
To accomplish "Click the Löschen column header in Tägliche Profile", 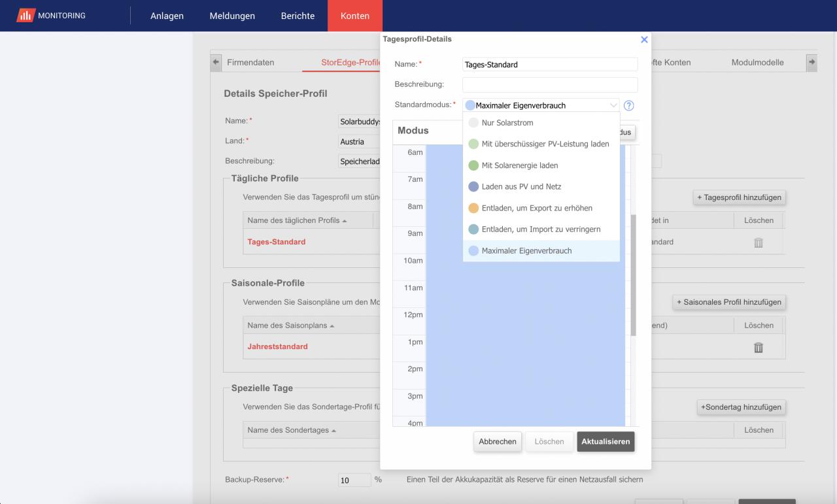I will [759, 221].
